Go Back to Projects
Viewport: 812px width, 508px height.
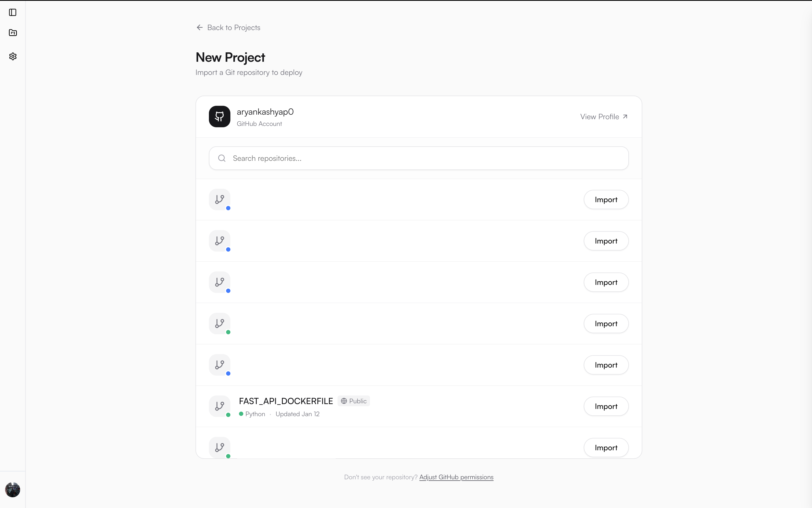[x=234, y=27]
